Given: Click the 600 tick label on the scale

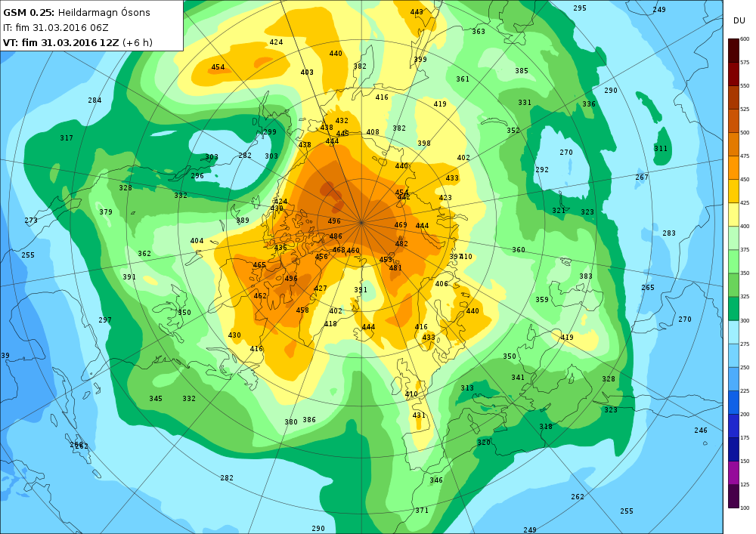Looking at the screenshot, I should click(x=745, y=39).
